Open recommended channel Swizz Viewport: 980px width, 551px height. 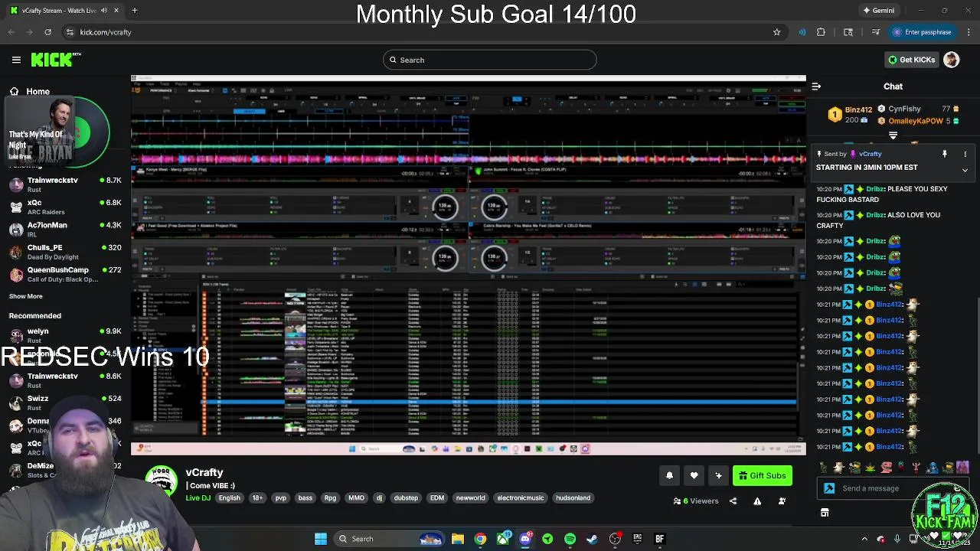[65, 403]
